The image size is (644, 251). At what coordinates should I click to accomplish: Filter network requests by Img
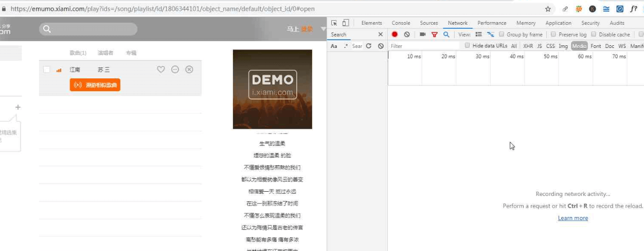coord(563,46)
